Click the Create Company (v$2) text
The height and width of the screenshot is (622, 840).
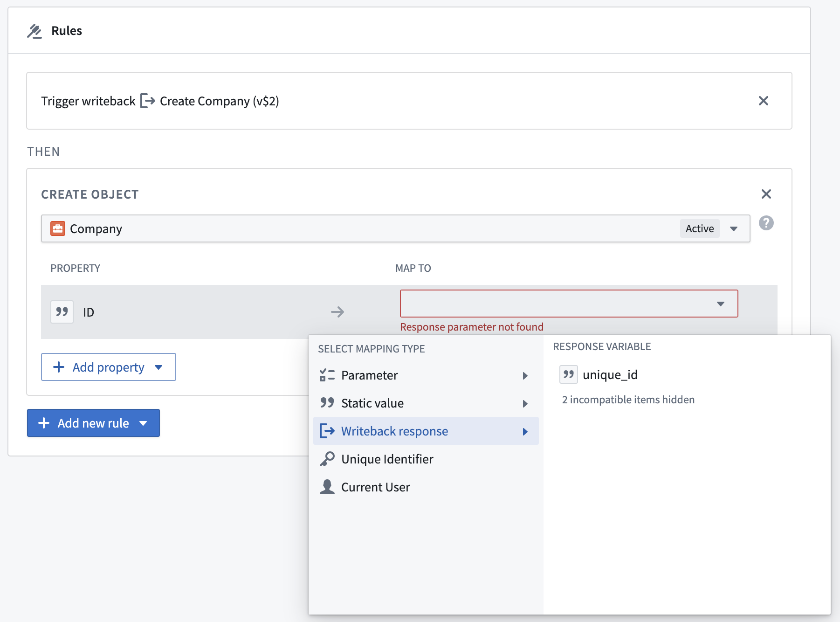click(219, 101)
